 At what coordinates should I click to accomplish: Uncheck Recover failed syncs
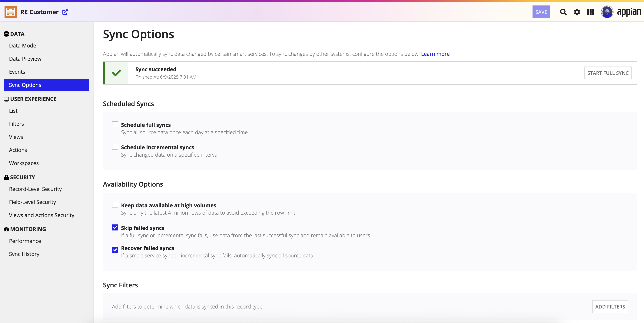pos(115,250)
